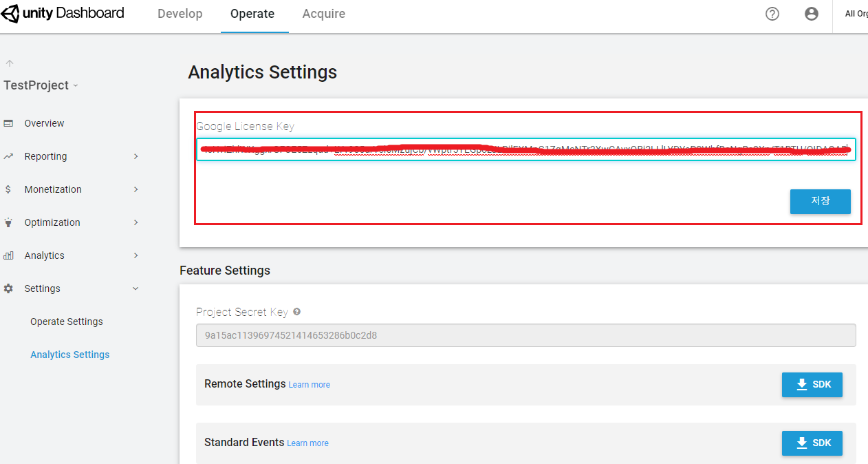Screen dimensions: 868x464
Task: Open the user account profile icon
Action: point(812,14)
